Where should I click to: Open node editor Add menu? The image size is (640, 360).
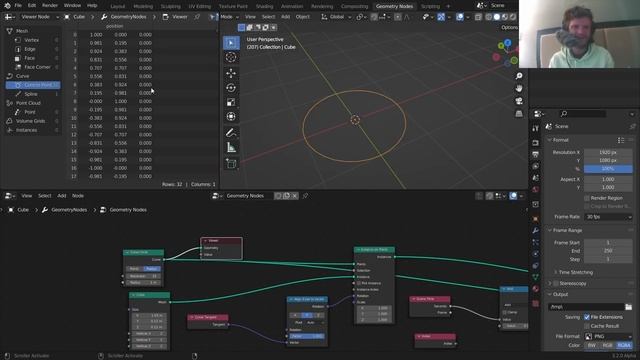[x=62, y=196]
